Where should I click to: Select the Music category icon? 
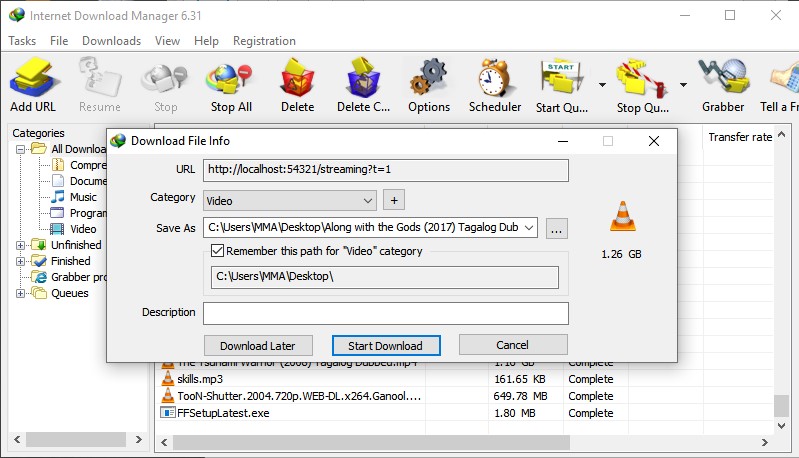[x=58, y=197]
